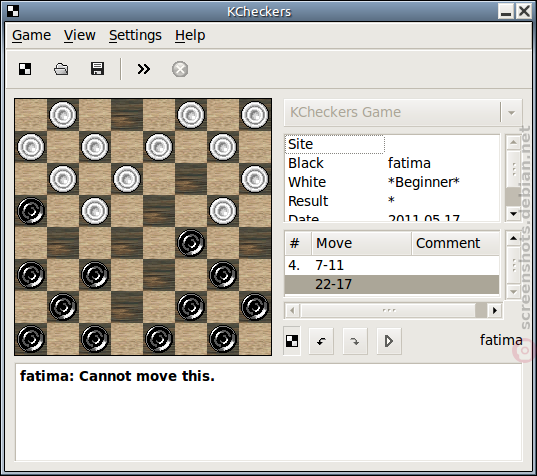Image resolution: width=537 pixels, height=476 pixels.
Task: Select the 22-17 move row
Action: pos(392,284)
